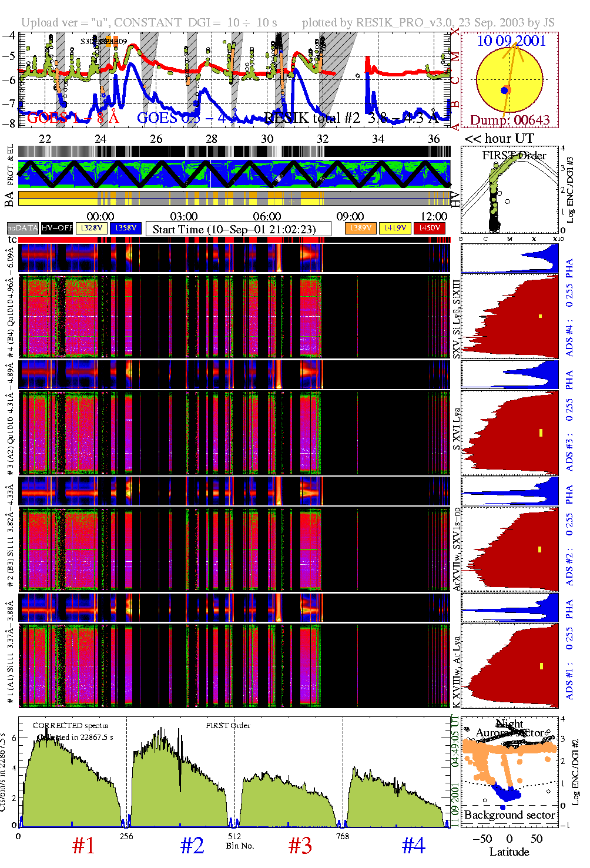Click the 'Dump: 00643' text
Image resolution: width=590 pixels, height=868 pixels.
pyautogui.click(x=509, y=120)
